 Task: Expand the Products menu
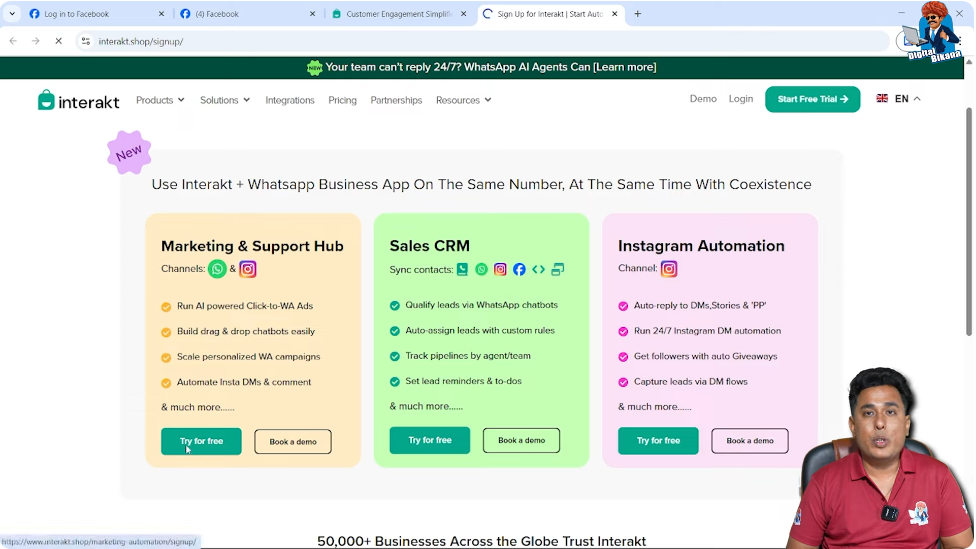point(160,100)
